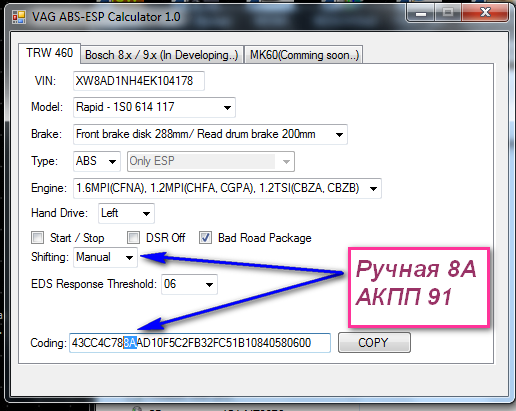Open the Engine selection dropdown
The width and height of the screenshot is (516, 411).
coord(227,188)
